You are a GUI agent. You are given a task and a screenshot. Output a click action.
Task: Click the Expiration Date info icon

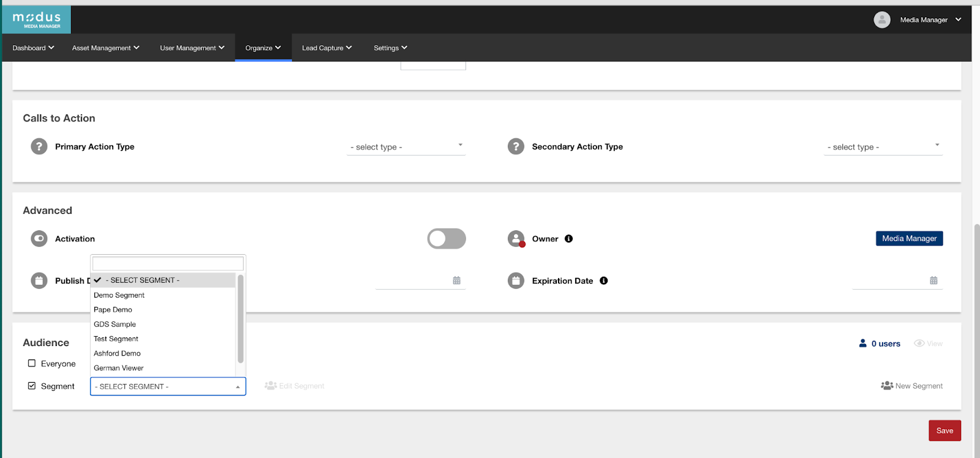pyautogui.click(x=603, y=280)
